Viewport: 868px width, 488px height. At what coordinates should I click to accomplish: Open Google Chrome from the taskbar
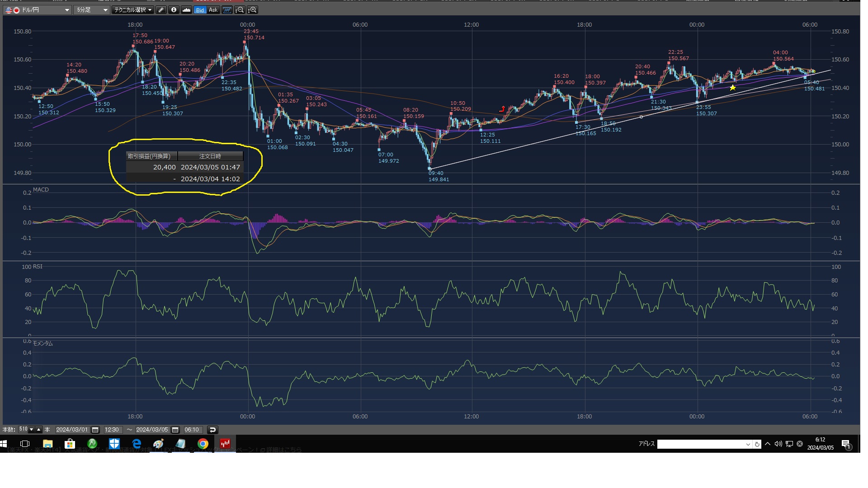click(x=203, y=444)
